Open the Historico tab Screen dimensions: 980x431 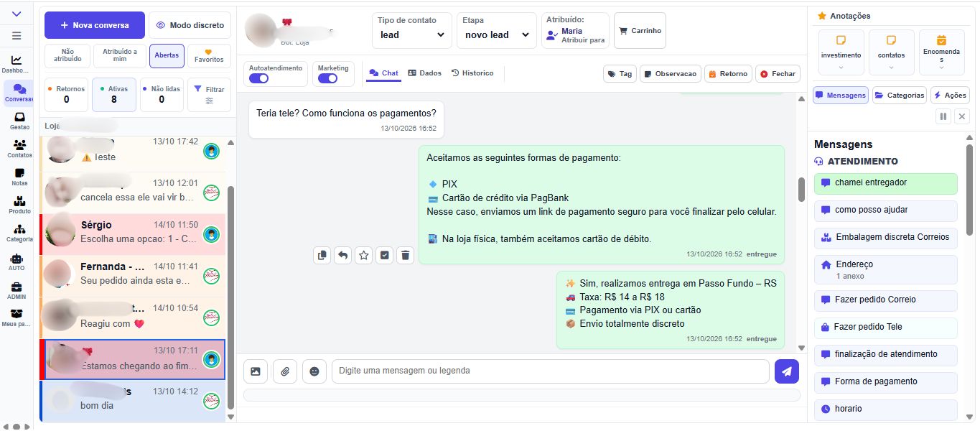[472, 73]
